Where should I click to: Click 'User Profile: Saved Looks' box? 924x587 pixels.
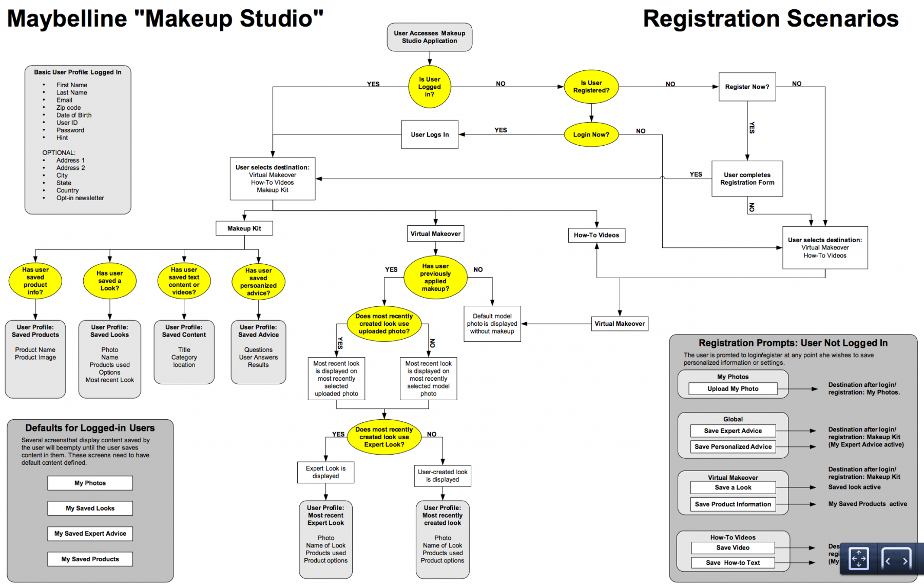coord(110,359)
